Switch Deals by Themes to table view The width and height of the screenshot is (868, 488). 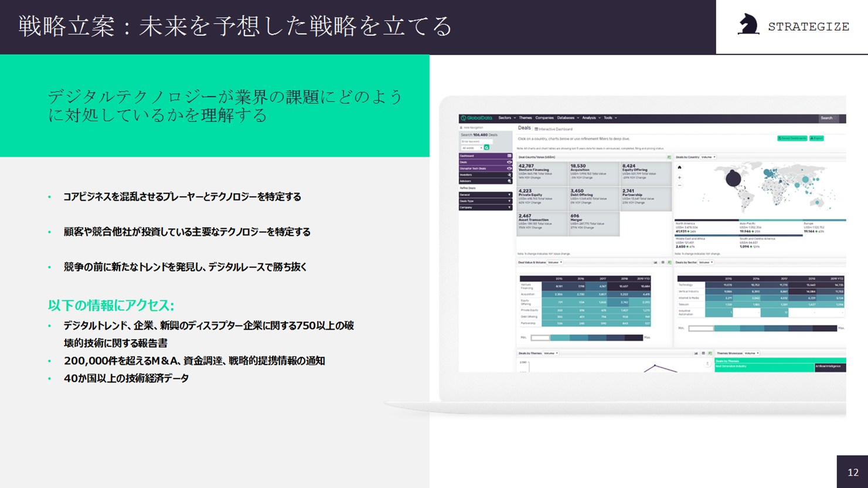(x=703, y=354)
